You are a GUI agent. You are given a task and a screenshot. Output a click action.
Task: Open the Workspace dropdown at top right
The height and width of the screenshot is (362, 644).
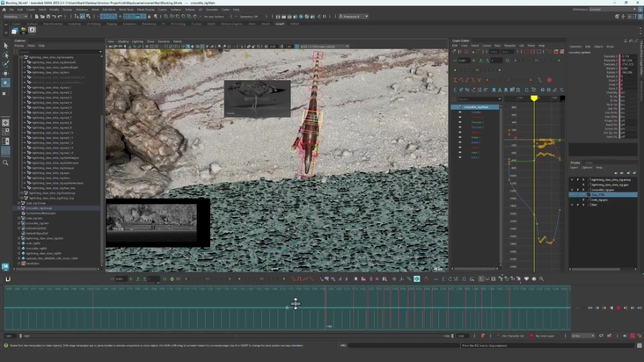click(x=612, y=9)
